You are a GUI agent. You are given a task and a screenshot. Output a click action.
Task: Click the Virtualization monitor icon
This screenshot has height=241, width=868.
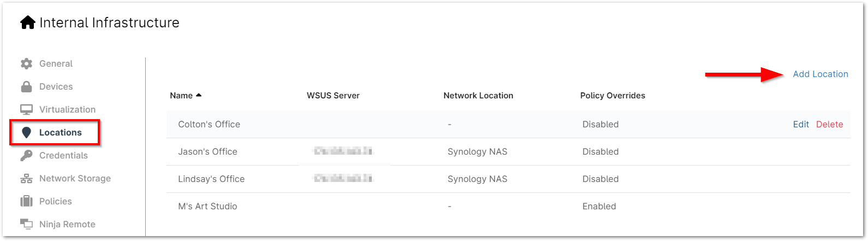tap(26, 110)
